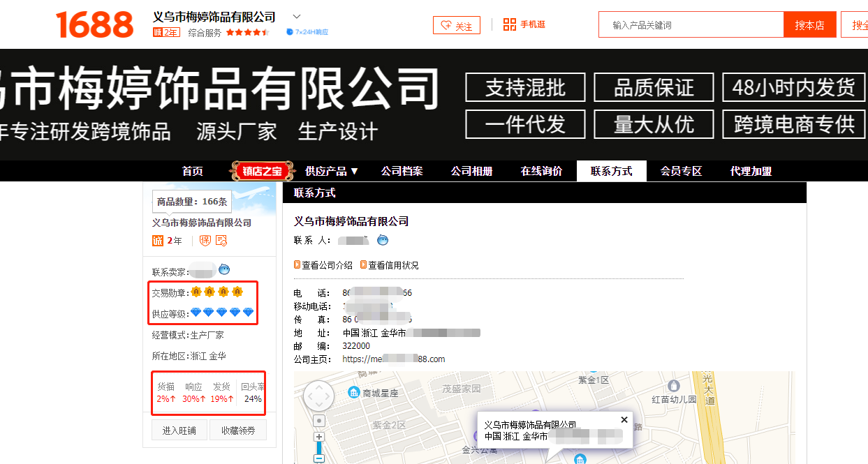
Task: Click the 1688 logo
Action: tap(94, 24)
